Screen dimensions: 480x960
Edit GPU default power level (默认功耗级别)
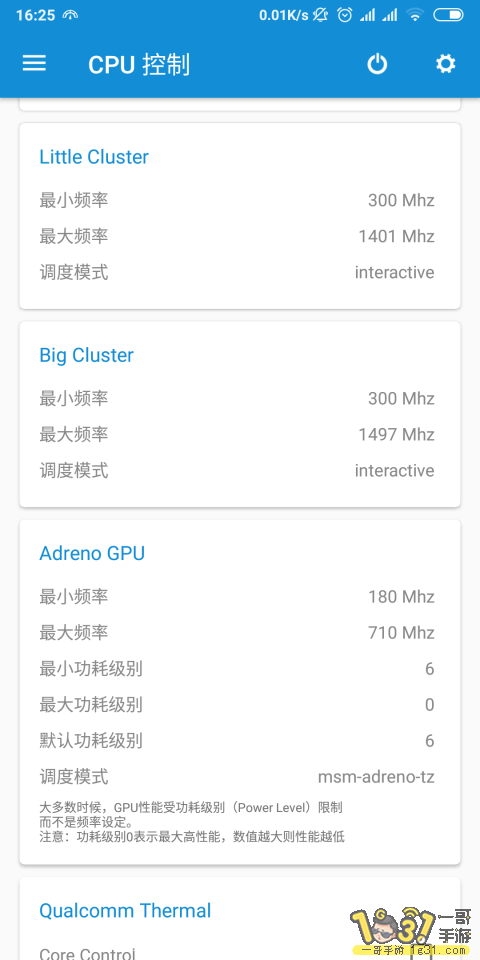240,741
